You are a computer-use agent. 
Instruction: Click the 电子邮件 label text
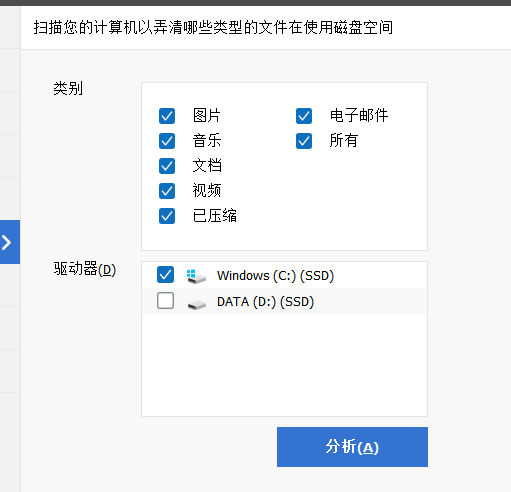(359, 115)
